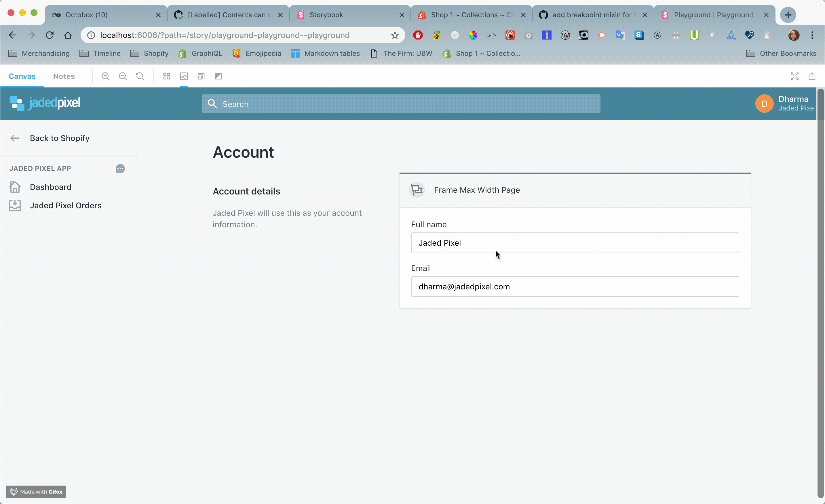Image resolution: width=825 pixels, height=504 pixels.
Task: Open canvas in new tab icon
Action: 812,76
